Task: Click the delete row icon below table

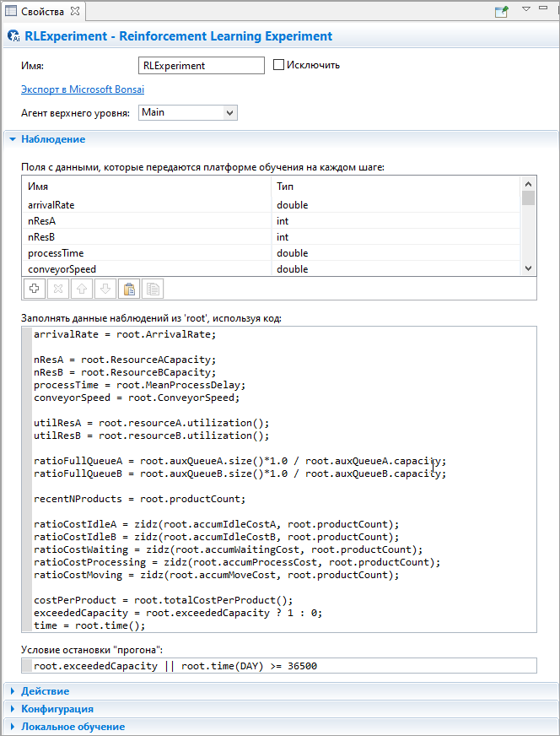Action: click(57, 289)
